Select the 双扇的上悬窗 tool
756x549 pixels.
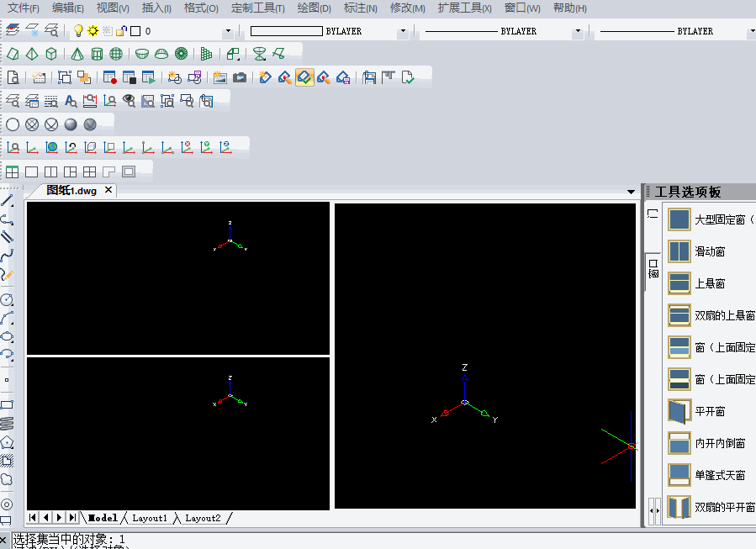point(679,315)
